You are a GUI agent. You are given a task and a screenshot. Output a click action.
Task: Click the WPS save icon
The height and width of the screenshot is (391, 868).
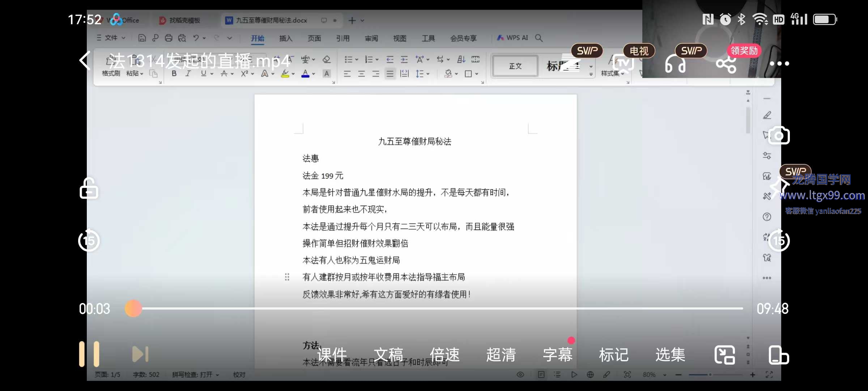[x=142, y=38]
